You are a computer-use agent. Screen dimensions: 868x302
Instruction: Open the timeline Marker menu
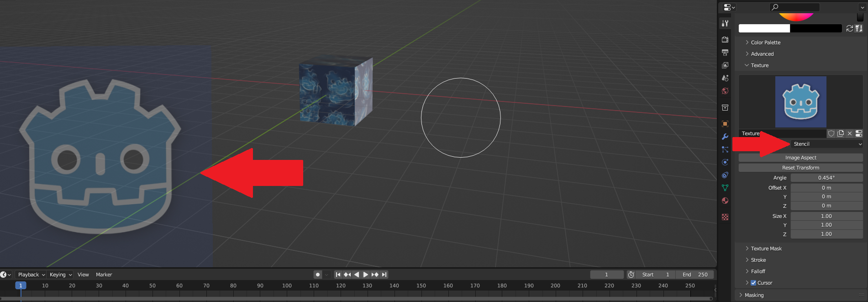tap(104, 275)
